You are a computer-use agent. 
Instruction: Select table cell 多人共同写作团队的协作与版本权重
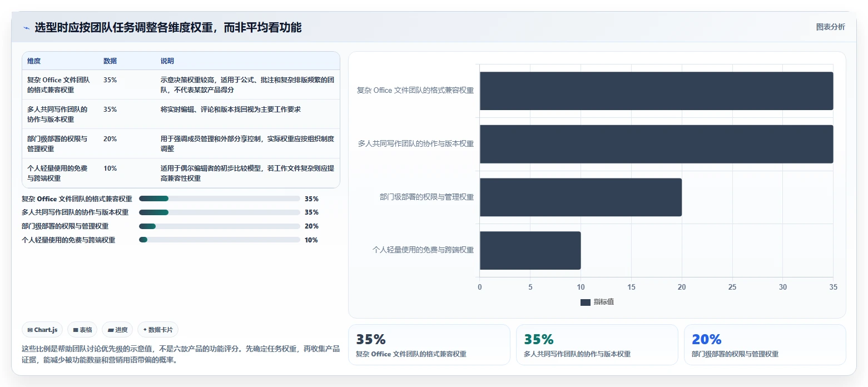pos(58,114)
